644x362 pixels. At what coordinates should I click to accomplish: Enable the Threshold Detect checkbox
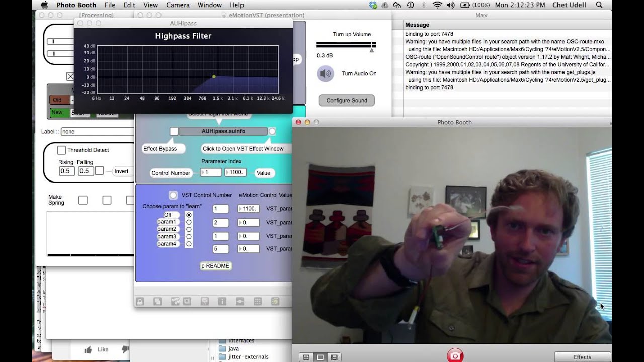tap(61, 150)
